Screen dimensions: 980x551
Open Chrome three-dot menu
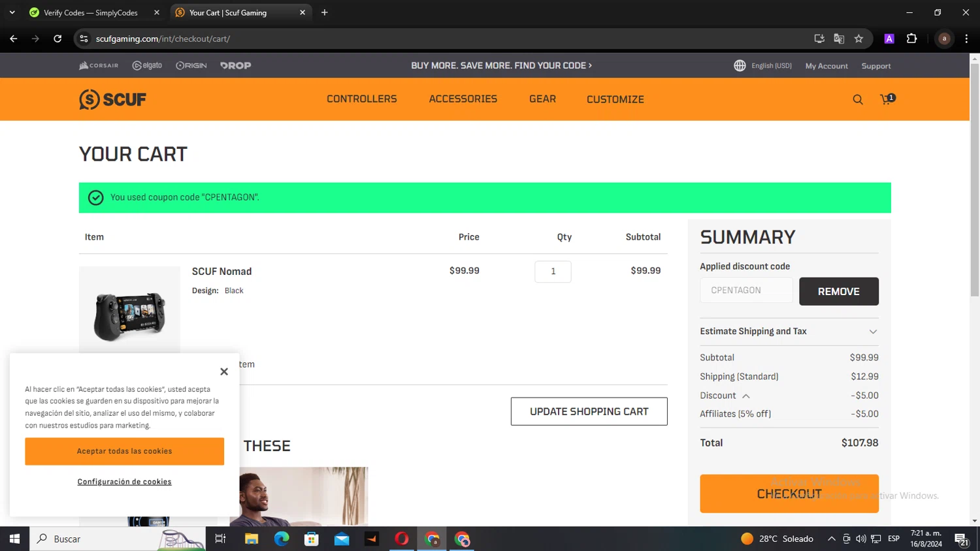coord(966,39)
